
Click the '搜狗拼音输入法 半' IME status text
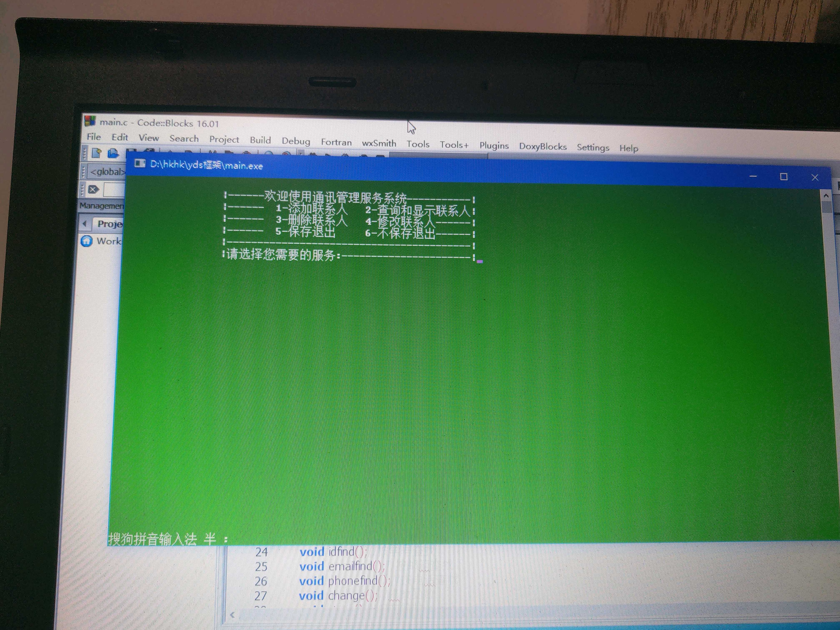click(162, 539)
